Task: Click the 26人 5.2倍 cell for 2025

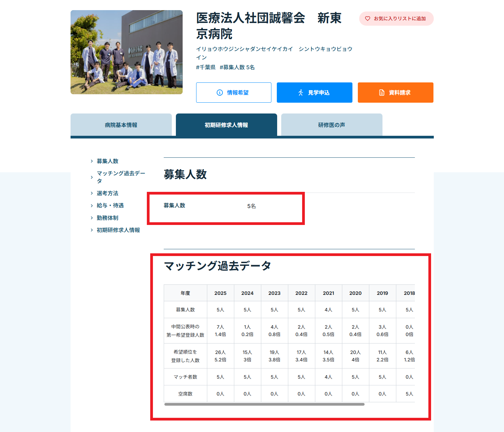Action: pyautogui.click(x=220, y=356)
